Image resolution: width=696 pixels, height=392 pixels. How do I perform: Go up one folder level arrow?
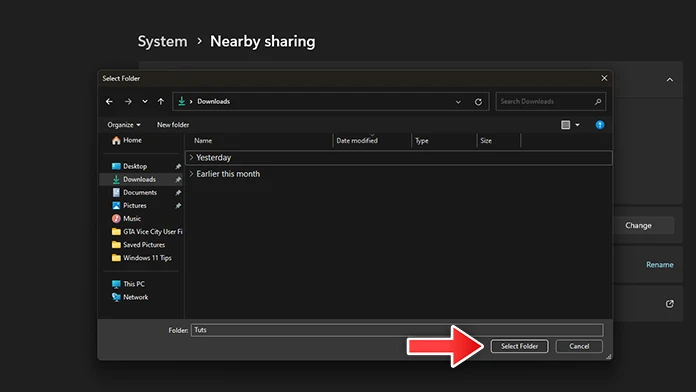pos(161,102)
